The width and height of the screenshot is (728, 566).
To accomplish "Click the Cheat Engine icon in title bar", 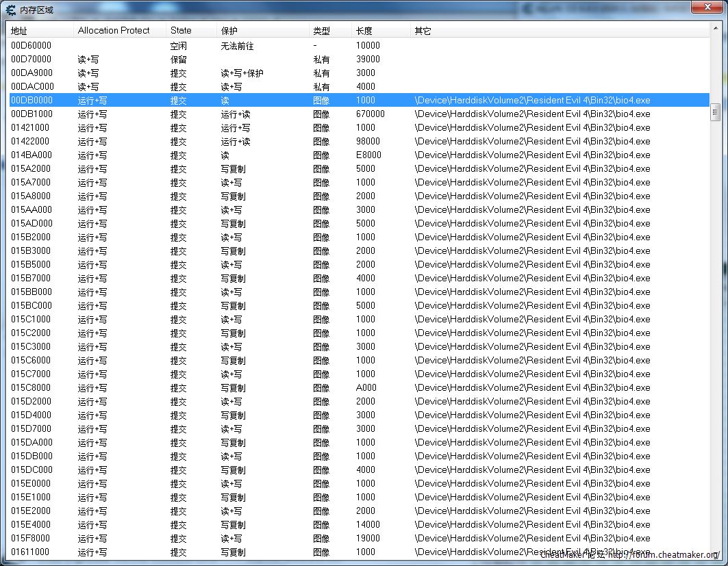I will [11, 10].
